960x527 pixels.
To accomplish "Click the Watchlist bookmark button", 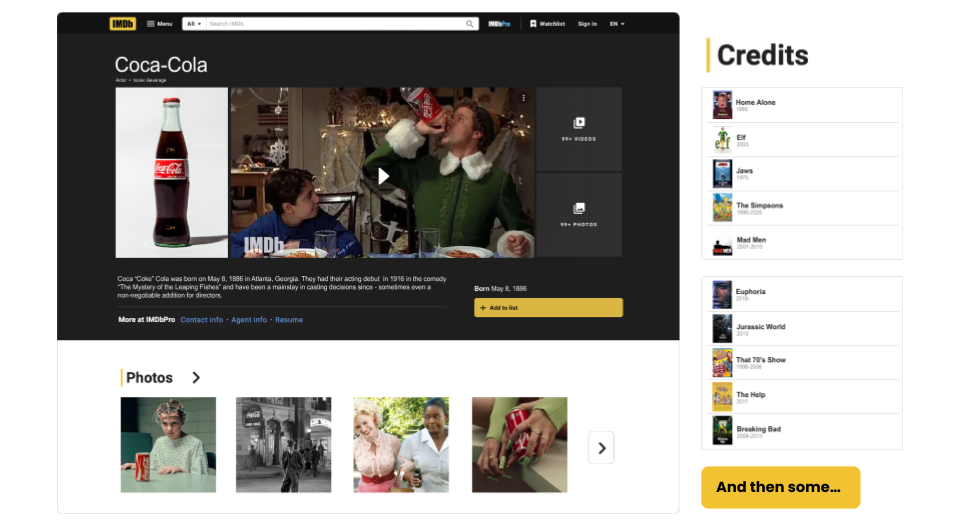I will click(x=547, y=24).
